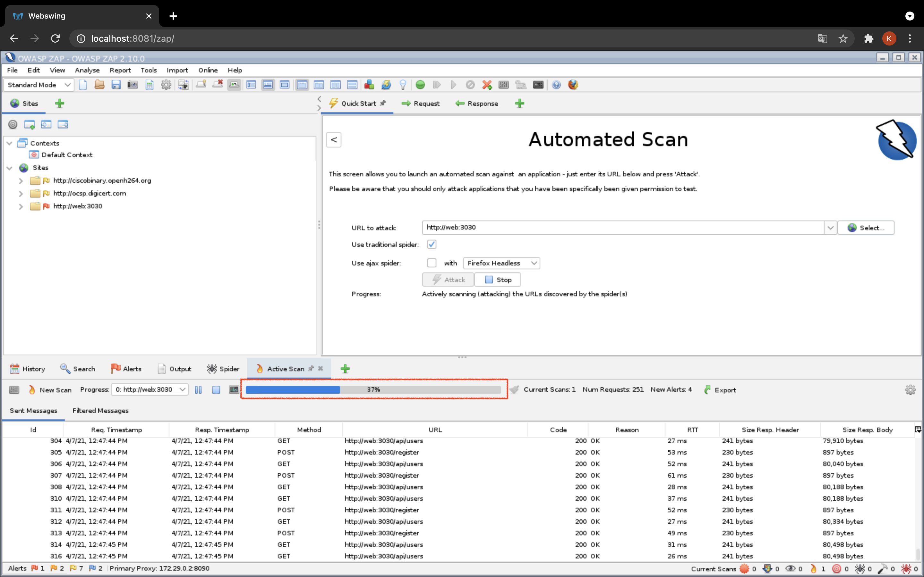Toggle set break on all requests
924x577 pixels.
pyautogui.click(x=420, y=85)
